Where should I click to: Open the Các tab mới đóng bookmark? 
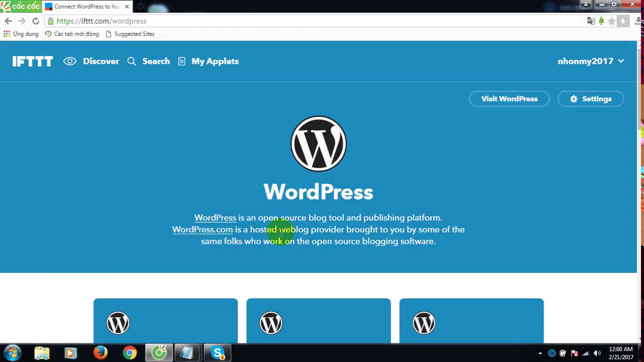tap(72, 34)
